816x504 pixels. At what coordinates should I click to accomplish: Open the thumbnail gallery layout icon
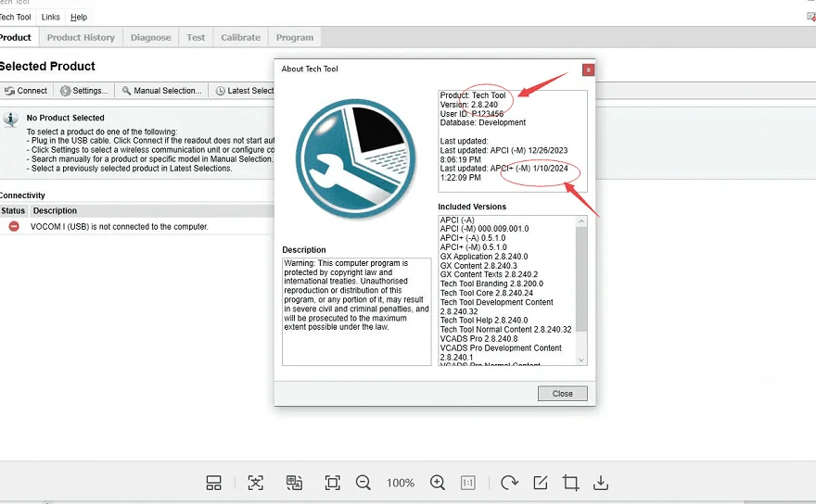point(213,484)
